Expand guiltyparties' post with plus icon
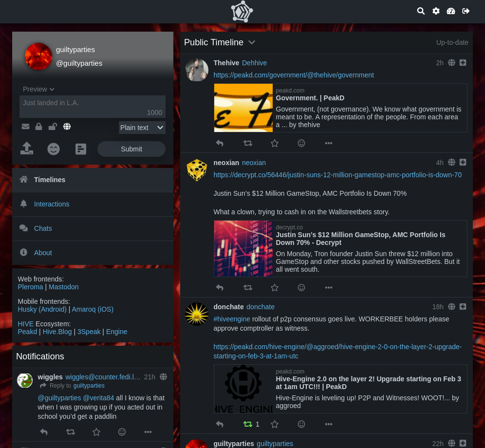The image size is (485, 448). pos(463,443)
